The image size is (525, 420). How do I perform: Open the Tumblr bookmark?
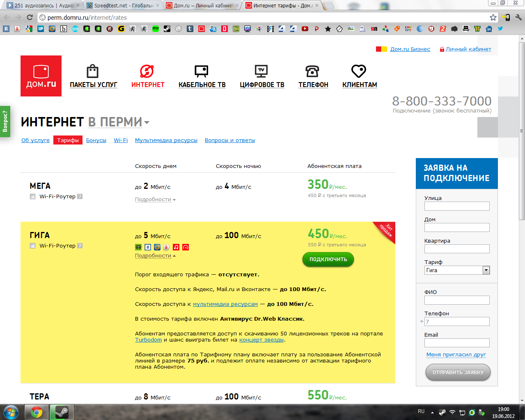(190, 29)
